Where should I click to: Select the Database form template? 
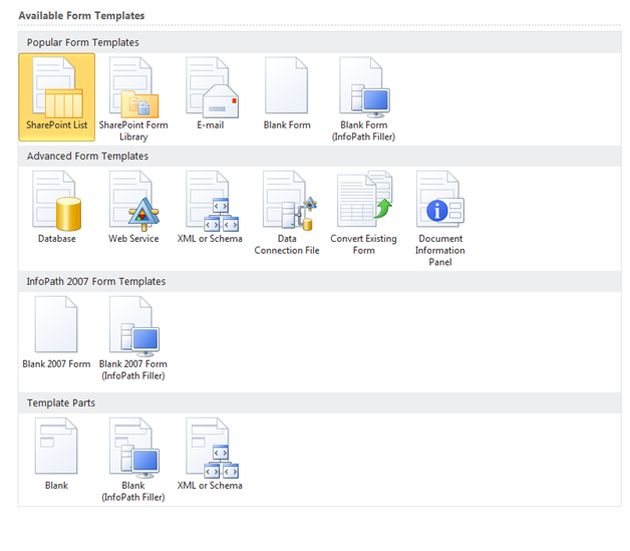pyautogui.click(x=57, y=207)
